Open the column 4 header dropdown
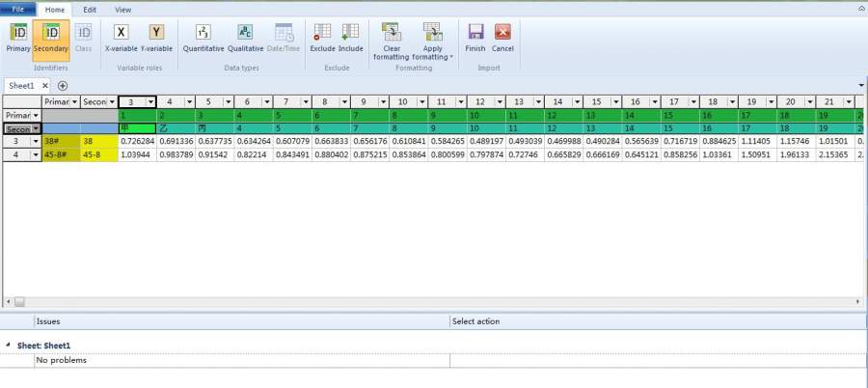Image resolution: width=868 pixels, height=388 pixels. (189, 102)
